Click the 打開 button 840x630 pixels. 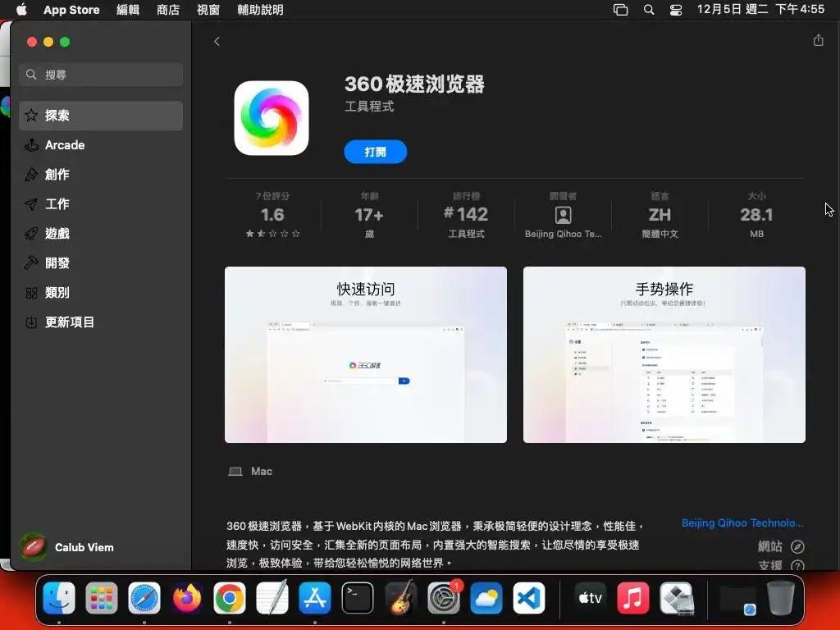[376, 152]
